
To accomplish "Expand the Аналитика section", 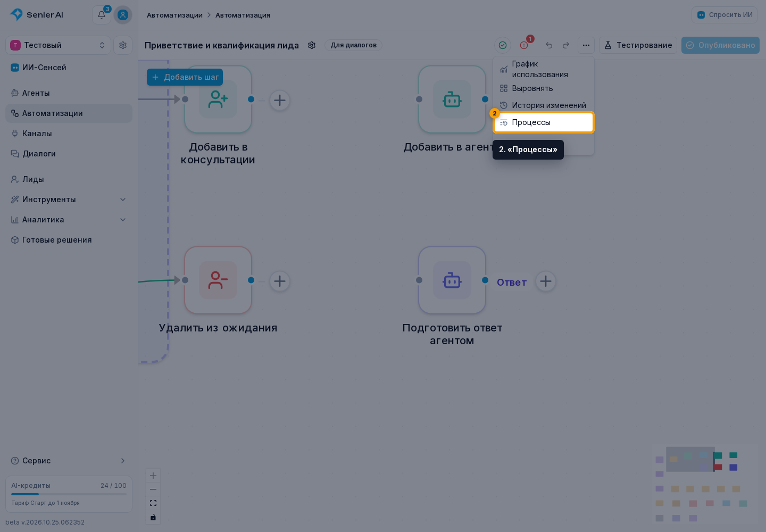I will (x=69, y=220).
